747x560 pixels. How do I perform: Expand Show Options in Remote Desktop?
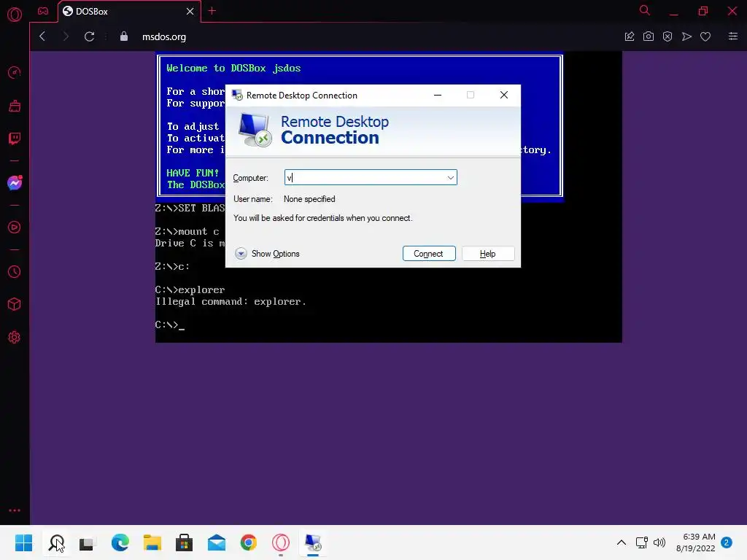click(267, 253)
